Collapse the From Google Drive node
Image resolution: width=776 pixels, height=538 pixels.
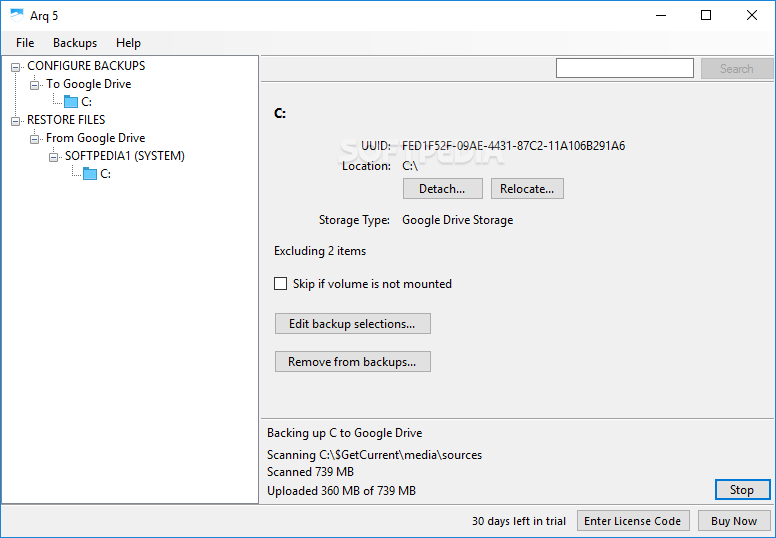[35, 139]
